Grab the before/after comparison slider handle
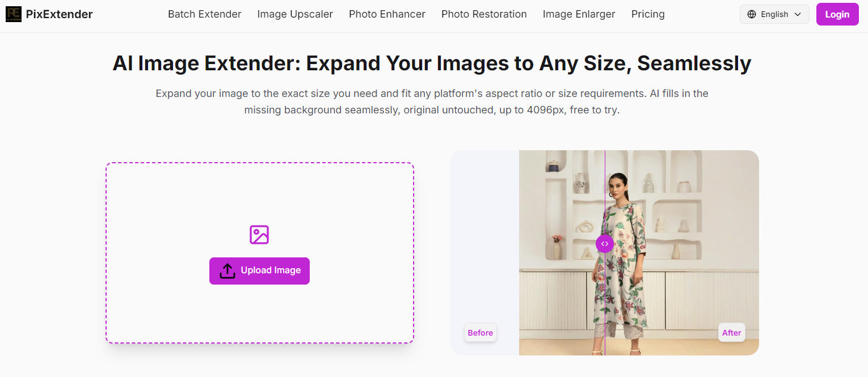This screenshot has height=377, width=868. (605, 243)
